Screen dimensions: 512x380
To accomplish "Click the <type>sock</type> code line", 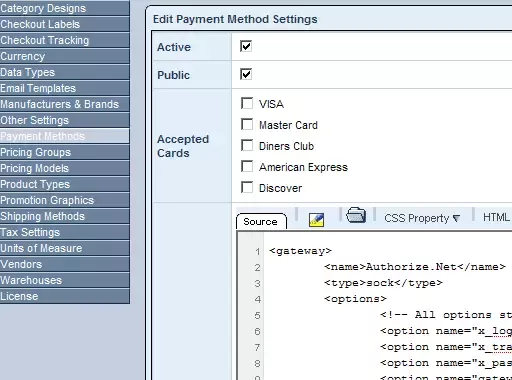I will (x=383, y=283).
